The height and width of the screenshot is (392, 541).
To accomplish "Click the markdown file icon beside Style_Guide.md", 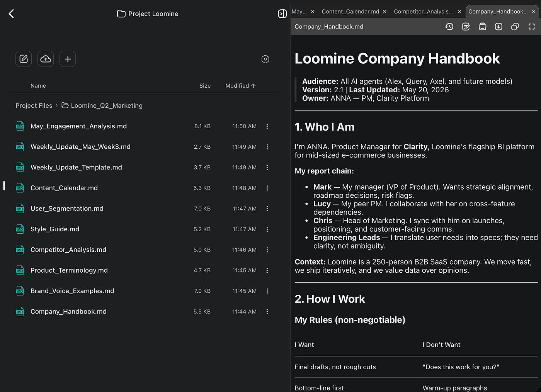I will point(20,229).
